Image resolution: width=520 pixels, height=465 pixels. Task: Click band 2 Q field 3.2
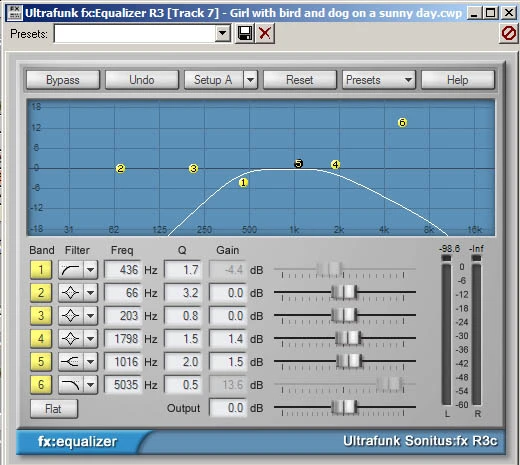click(183, 293)
